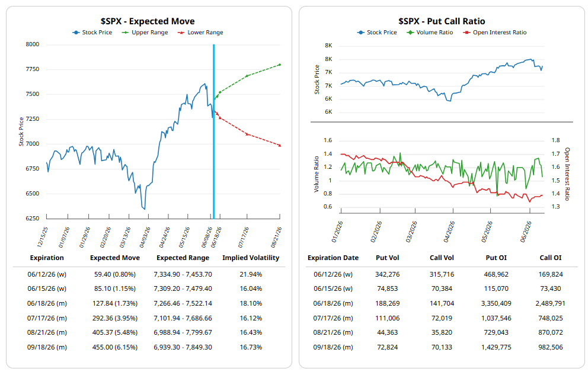This screenshot has width=588, height=372.
Task: Click the Expiration column header
Action: coord(47,258)
